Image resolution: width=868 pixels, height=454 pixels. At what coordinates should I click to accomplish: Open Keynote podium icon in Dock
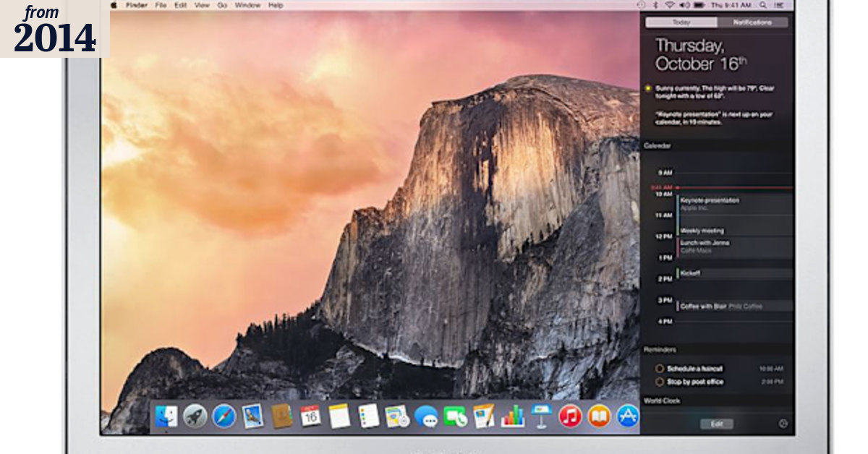tap(541, 416)
